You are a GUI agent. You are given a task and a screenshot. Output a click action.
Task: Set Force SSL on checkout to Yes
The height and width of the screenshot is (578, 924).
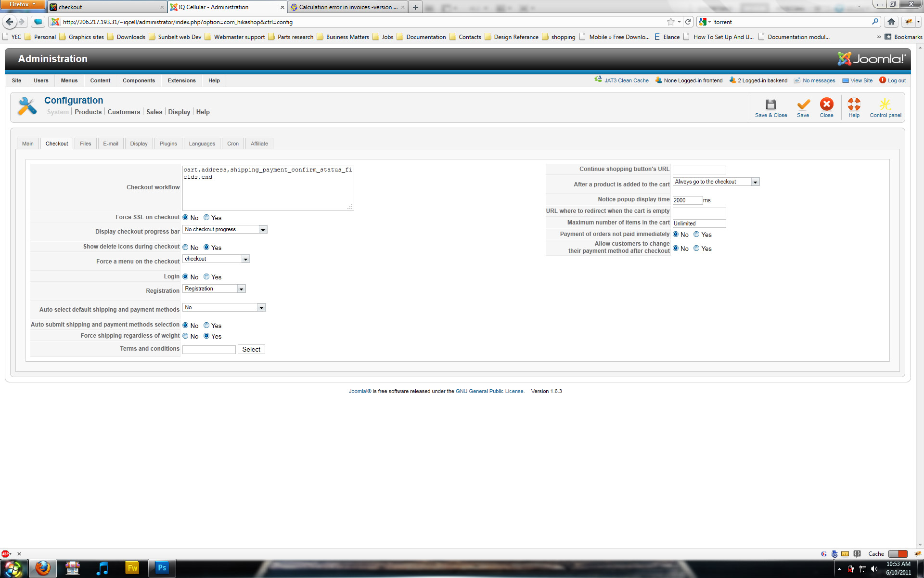point(206,218)
